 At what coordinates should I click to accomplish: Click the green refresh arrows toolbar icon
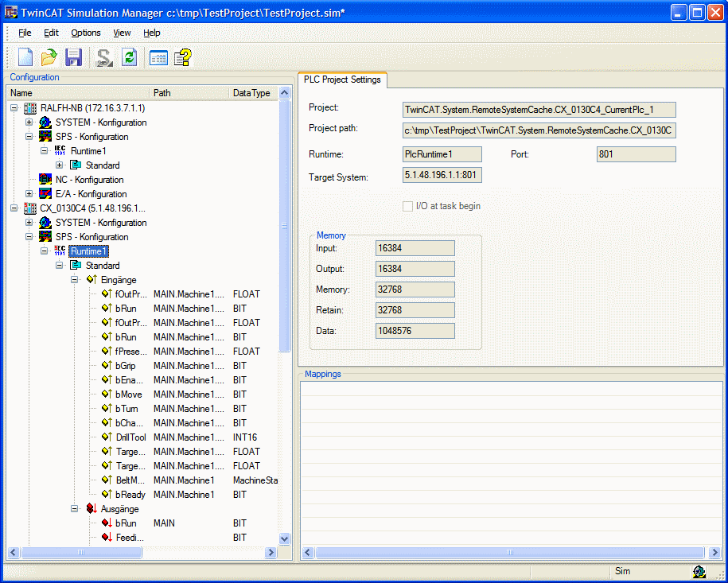click(x=129, y=57)
